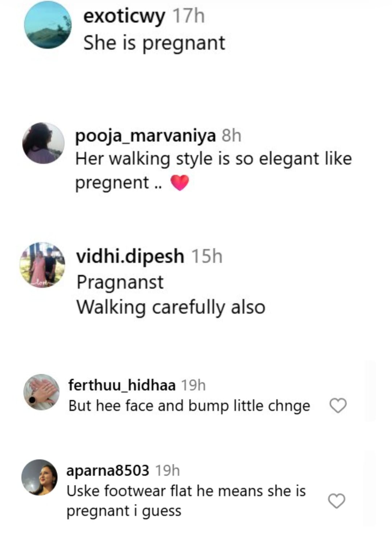Open vidhi.dipesh's profile photo
The height and width of the screenshot is (534, 392).
pos(42,264)
